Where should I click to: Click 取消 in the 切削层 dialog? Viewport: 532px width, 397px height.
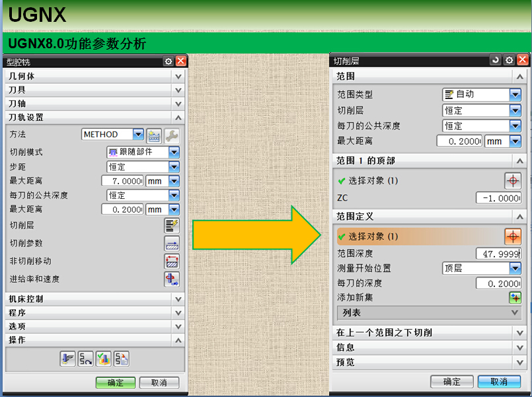point(499,382)
